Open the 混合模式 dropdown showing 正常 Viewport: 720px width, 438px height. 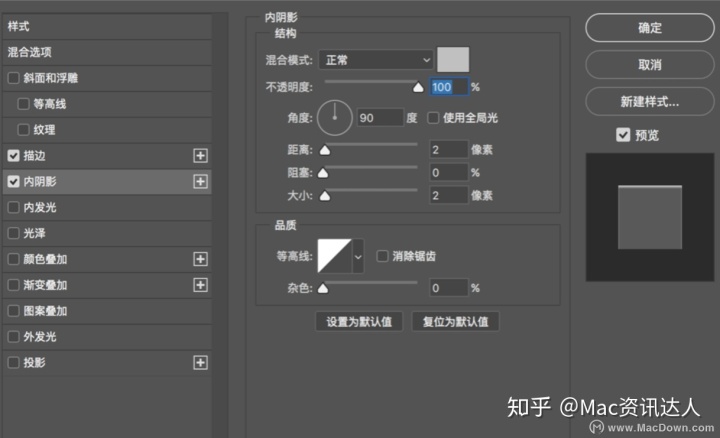click(376, 60)
